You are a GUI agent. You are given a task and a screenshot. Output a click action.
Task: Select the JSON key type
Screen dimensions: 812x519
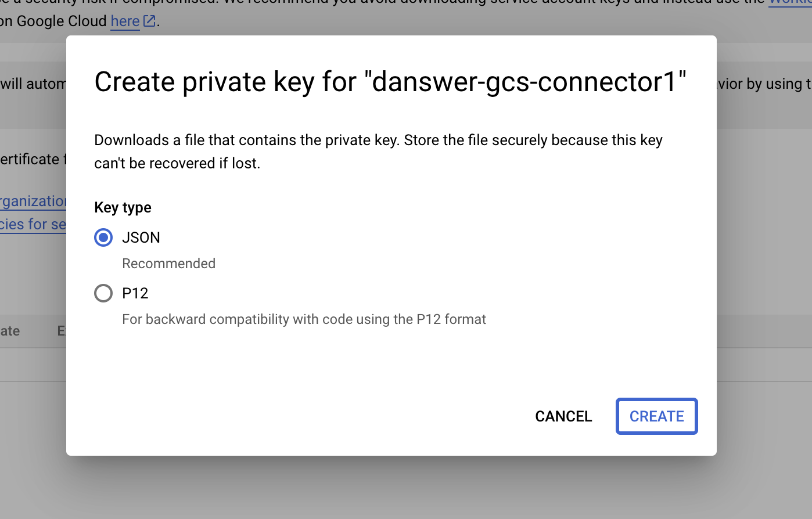(x=141, y=237)
